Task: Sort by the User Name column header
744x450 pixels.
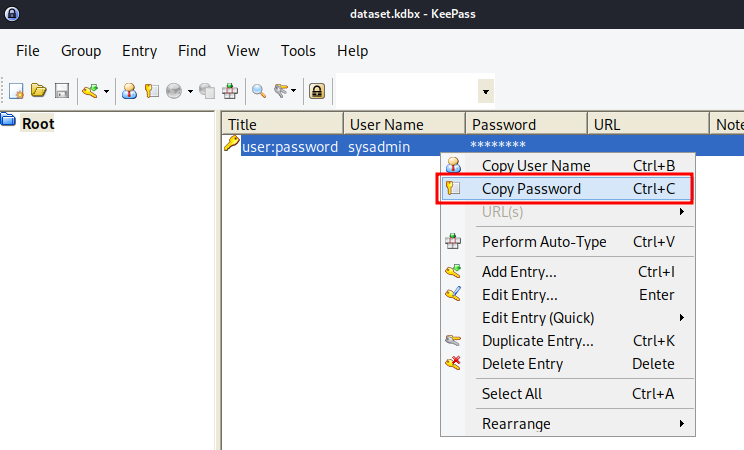Action: tap(404, 124)
